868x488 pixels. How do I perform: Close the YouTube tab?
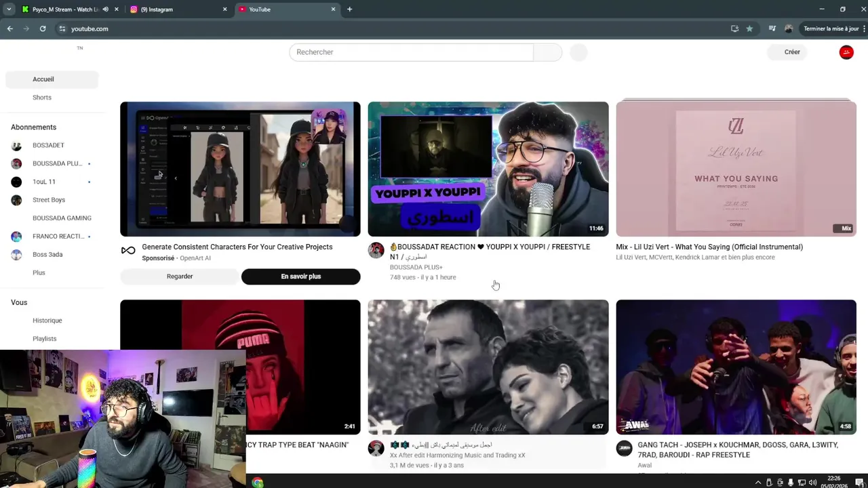(x=333, y=9)
